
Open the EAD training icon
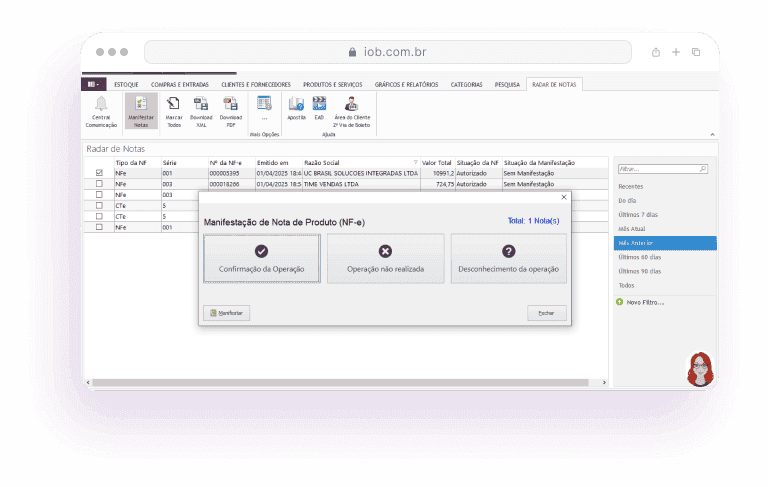pyautogui.click(x=319, y=104)
